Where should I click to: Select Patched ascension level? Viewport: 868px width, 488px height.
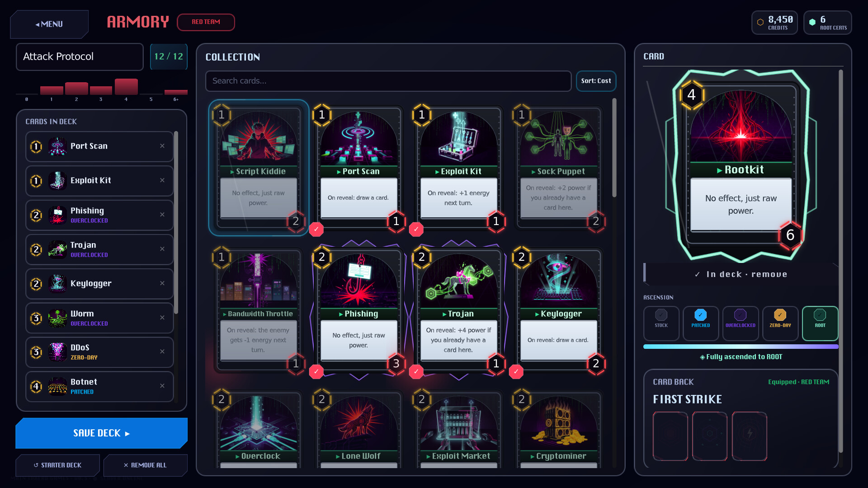(700, 324)
